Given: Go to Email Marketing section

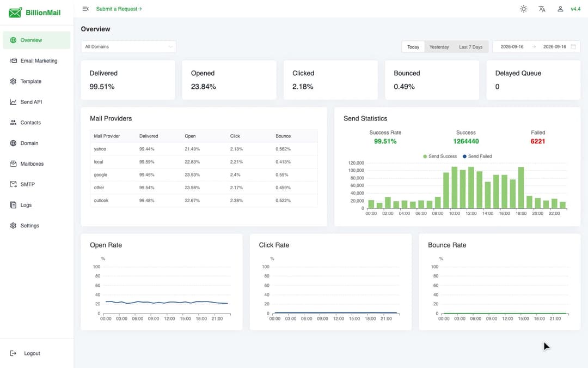Looking at the screenshot, I should tap(37, 61).
